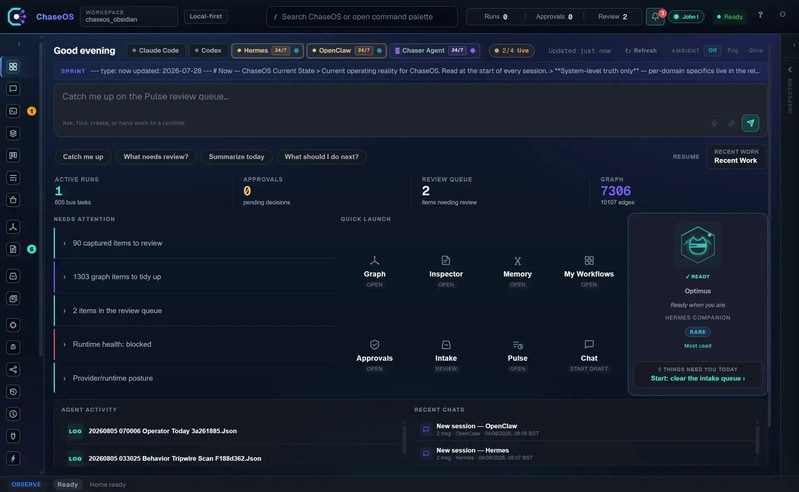The image size is (799, 492).
Task: Toggle the Hermes 24/7 runtime chip
Action: click(x=268, y=50)
